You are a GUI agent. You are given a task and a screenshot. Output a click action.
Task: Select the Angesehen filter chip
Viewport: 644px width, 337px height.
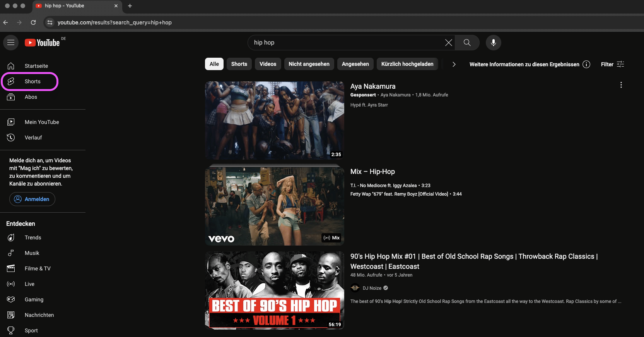pyautogui.click(x=355, y=64)
